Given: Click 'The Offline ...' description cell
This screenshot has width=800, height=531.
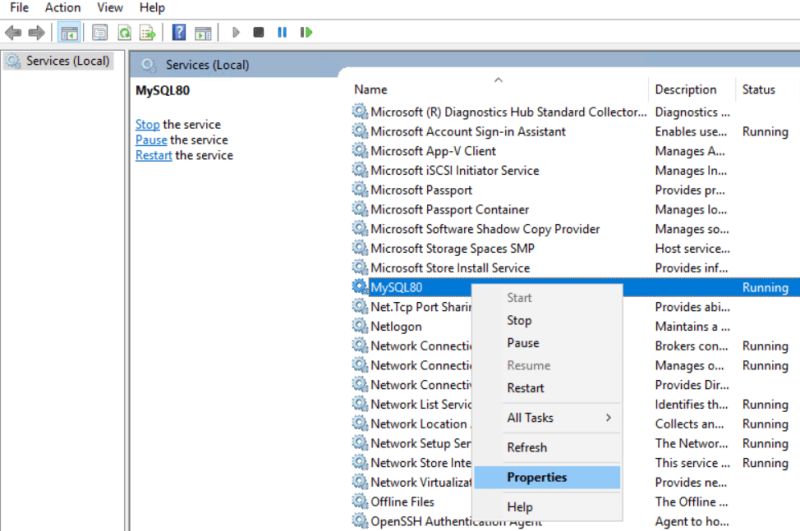Looking at the screenshot, I should pyautogui.click(x=691, y=501).
